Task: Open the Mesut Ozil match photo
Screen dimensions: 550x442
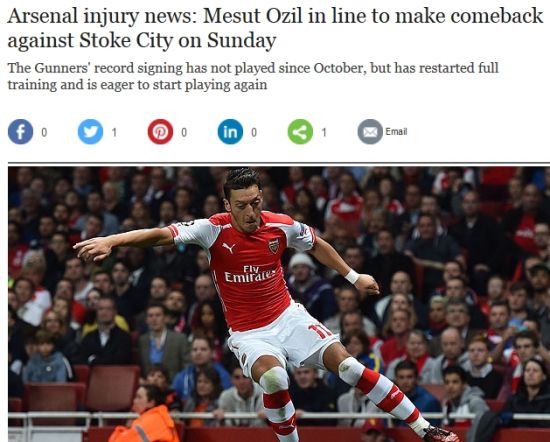Action: pyautogui.click(x=279, y=304)
